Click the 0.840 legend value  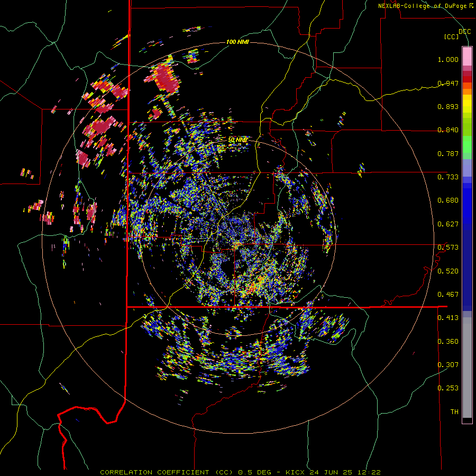click(x=448, y=130)
